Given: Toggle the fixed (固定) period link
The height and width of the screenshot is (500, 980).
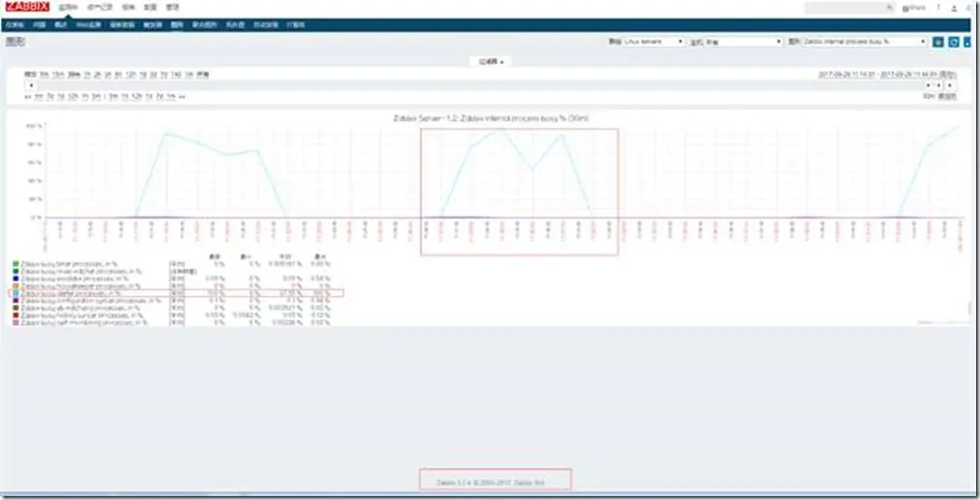Looking at the screenshot, I should click(948, 96).
